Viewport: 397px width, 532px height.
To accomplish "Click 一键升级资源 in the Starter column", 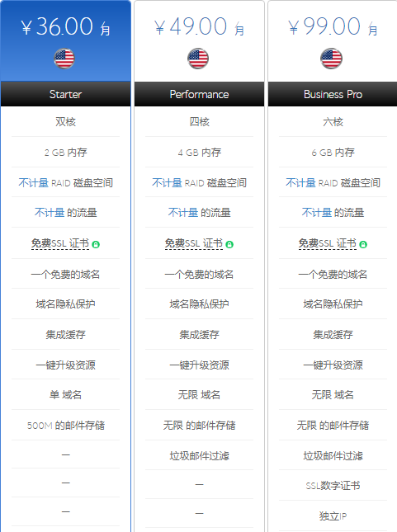I will pyautogui.click(x=65, y=365).
